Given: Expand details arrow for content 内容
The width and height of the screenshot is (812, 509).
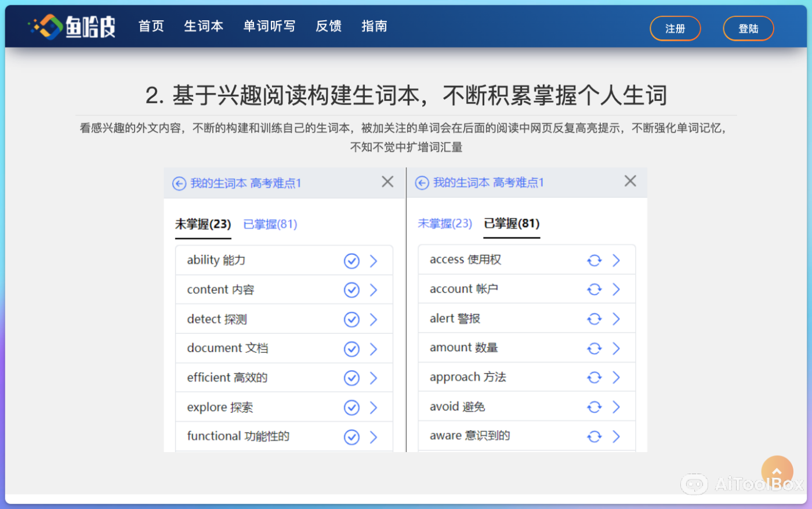Looking at the screenshot, I should (374, 290).
